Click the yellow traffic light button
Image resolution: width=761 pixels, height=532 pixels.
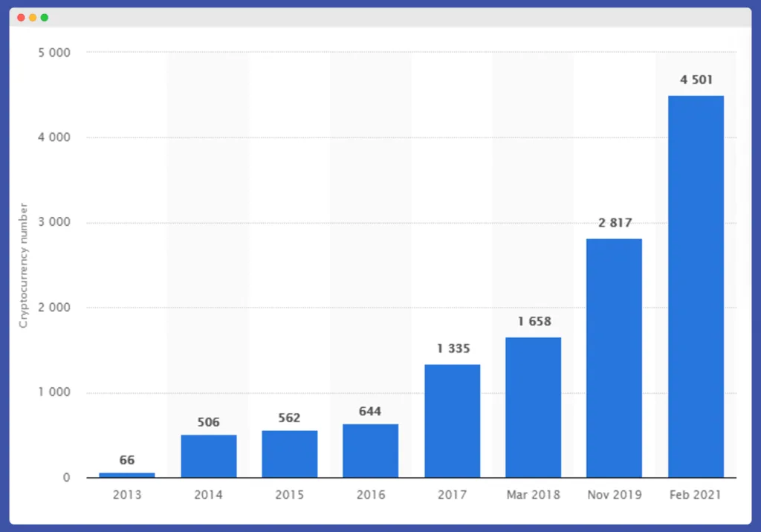[33, 17]
